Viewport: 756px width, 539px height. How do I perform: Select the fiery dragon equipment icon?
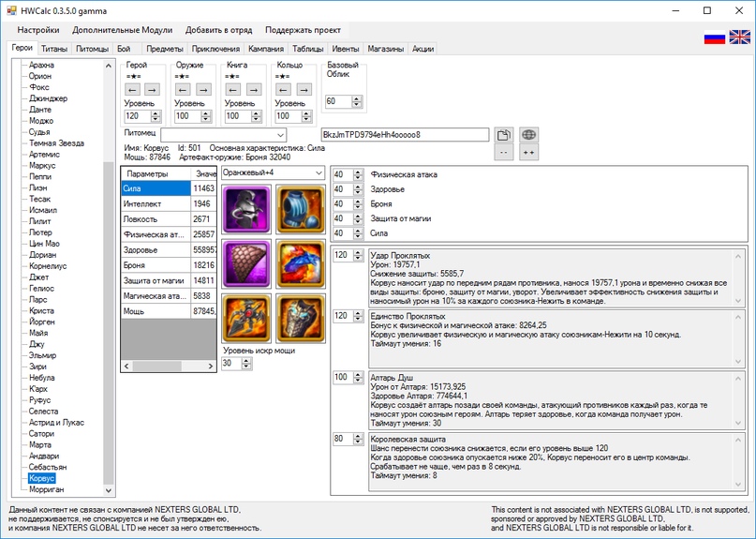pos(301,263)
